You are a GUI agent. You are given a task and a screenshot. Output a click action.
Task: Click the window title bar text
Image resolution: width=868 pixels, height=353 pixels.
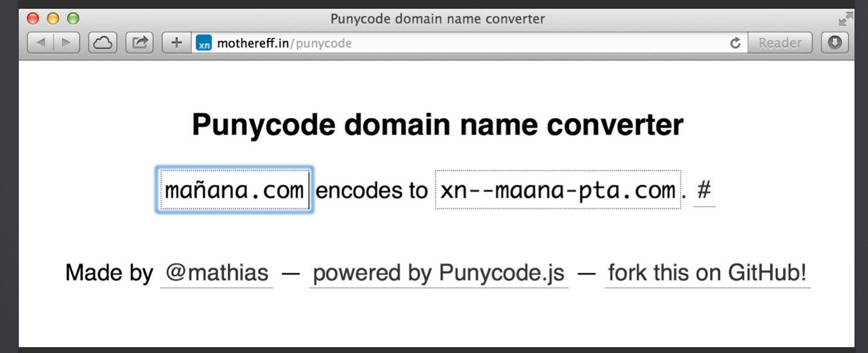[x=438, y=19]
